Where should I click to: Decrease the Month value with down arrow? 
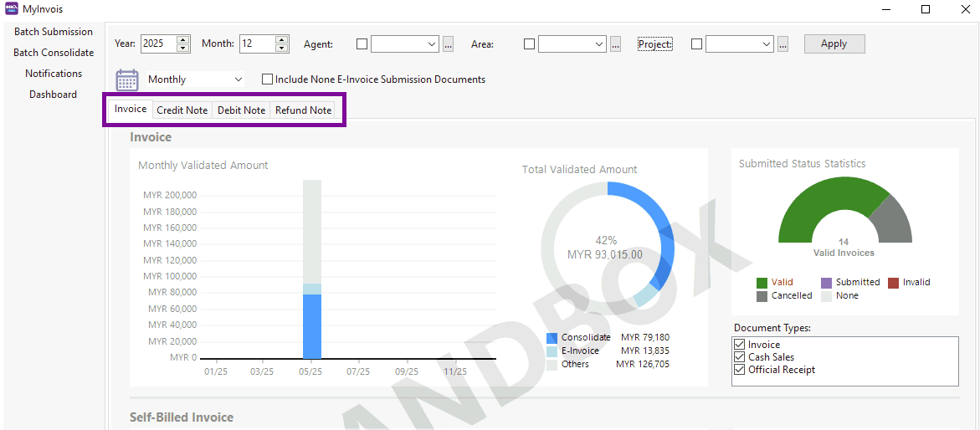(282, 49)
